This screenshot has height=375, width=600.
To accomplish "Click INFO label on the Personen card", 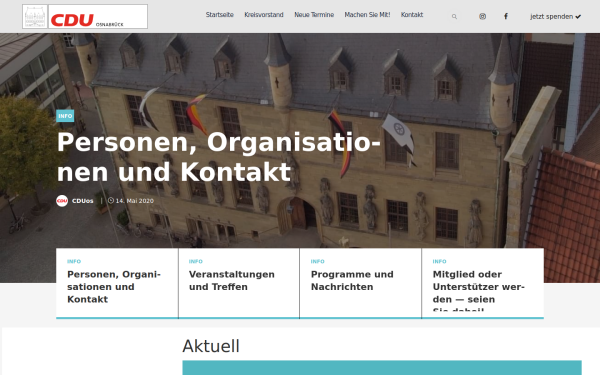I will [74, 261].
